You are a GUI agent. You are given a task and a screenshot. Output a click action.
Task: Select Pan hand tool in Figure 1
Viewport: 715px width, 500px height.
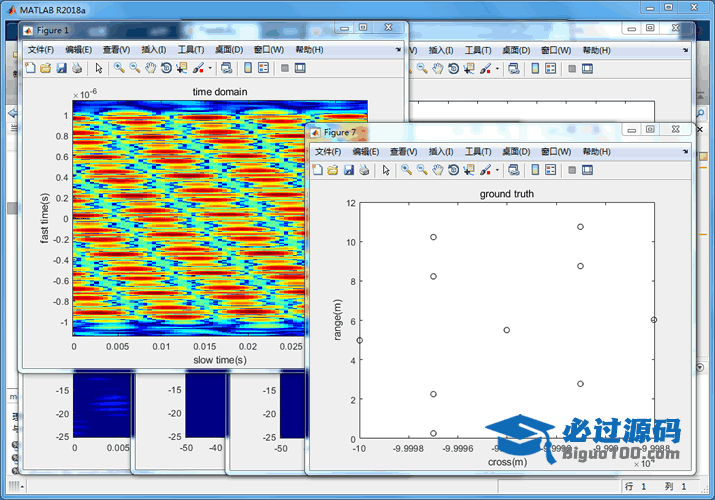pos(150,68)
